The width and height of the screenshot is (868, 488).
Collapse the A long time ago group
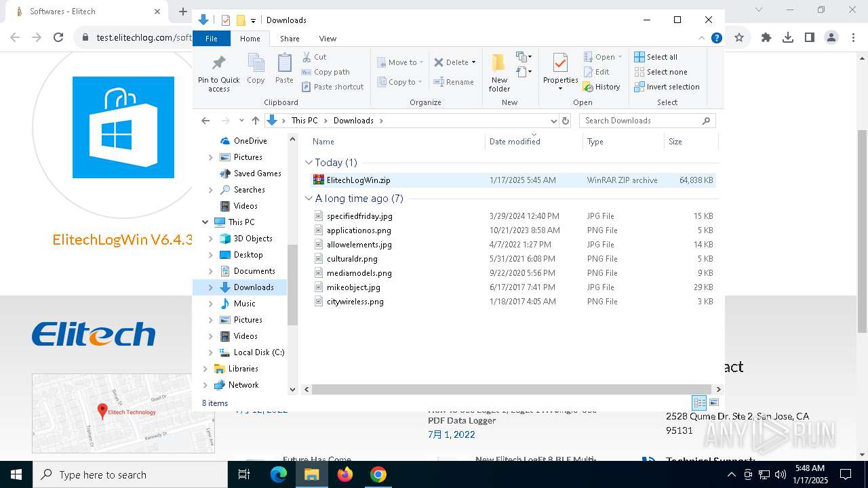pyautogui.click(x=309, y=199)
